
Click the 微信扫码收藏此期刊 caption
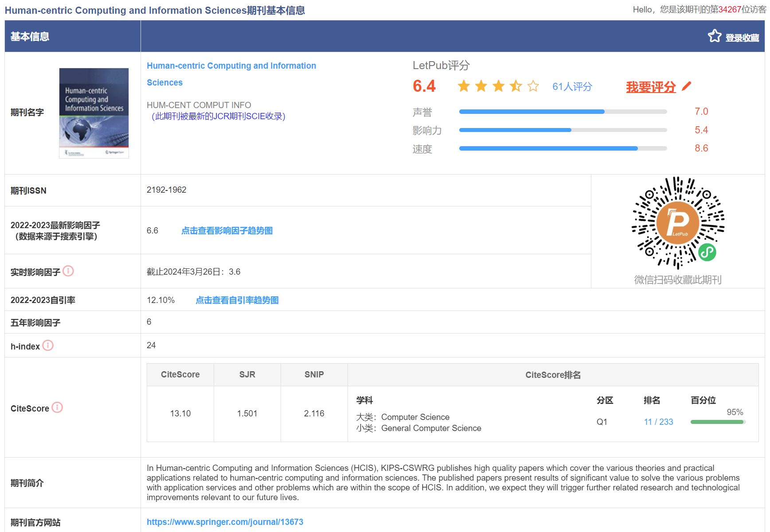click(678, 280)
